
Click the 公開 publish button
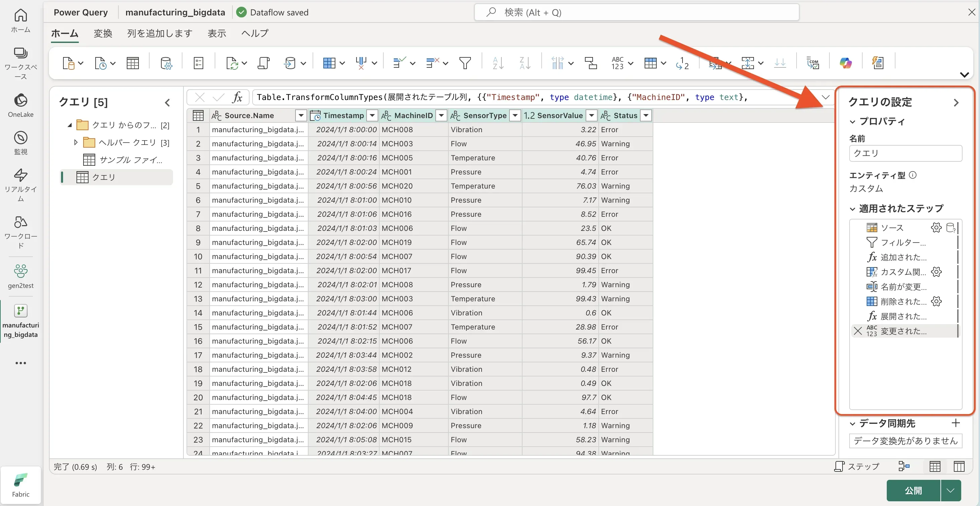(x=913, y=490)
